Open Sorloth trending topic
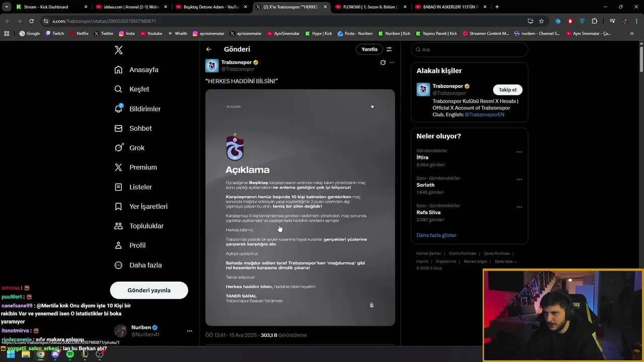 [426, 185]
